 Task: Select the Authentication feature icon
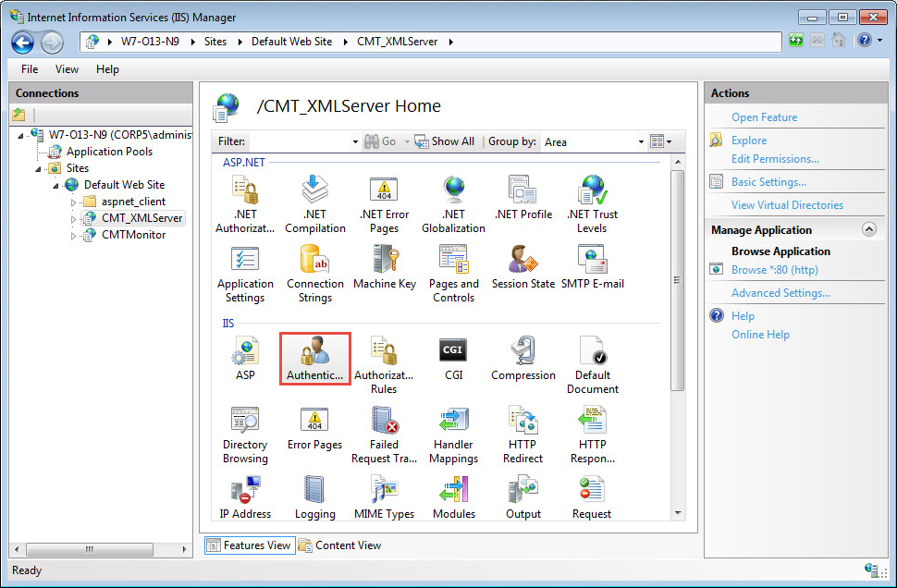[x=314, y=359]
